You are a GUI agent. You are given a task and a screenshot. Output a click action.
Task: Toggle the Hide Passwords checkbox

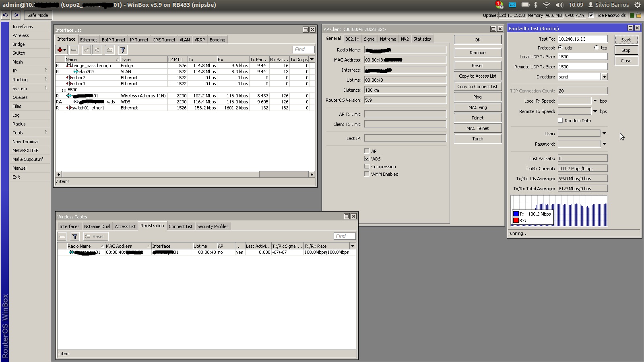tap(591, 15)
